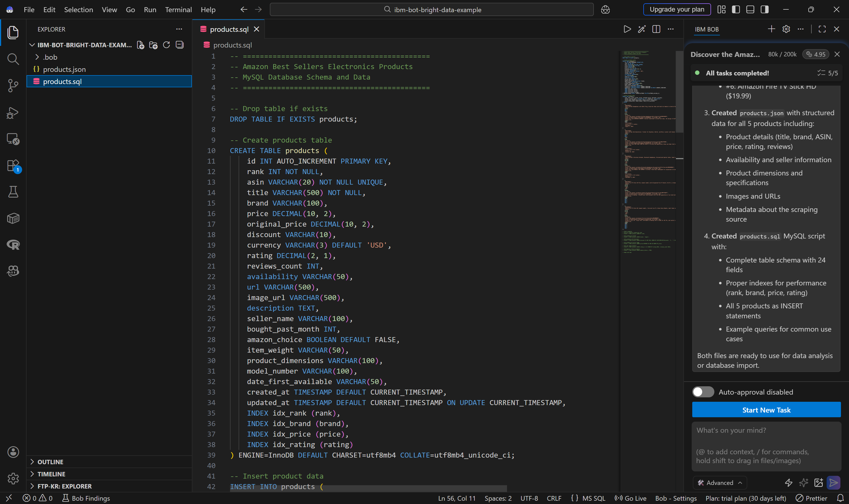This screenshot has width=849, height=504.
Task: Expand the OUTLINE section
Action: (x=109, y=462)
